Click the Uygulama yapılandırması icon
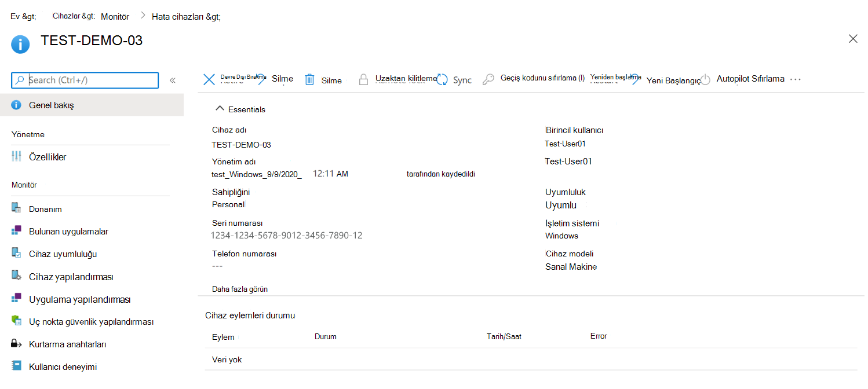 [x=16, y=299]
